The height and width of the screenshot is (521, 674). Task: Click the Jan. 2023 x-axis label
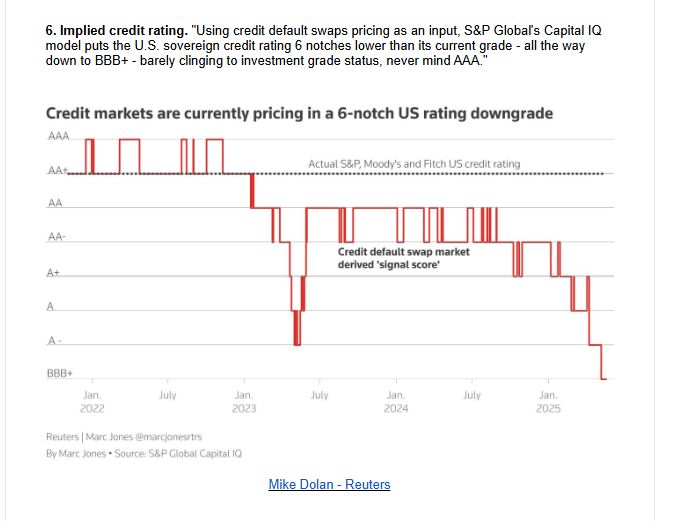244,401
